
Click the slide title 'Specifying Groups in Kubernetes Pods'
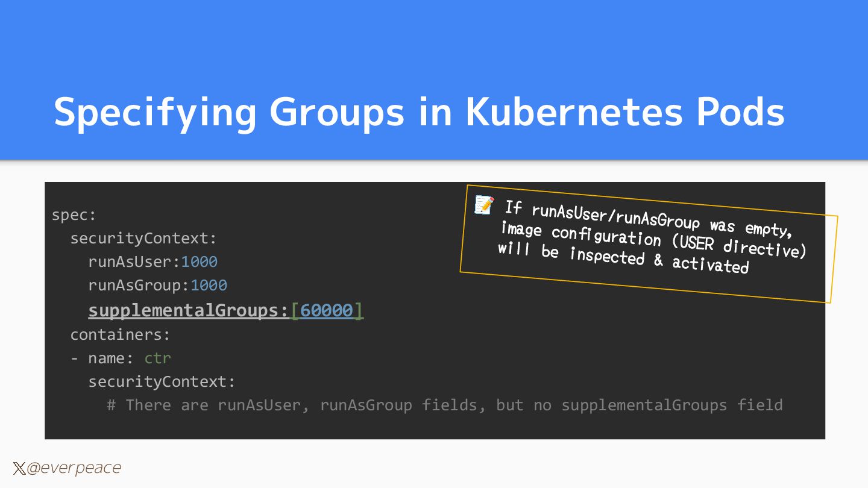[419, 112]
